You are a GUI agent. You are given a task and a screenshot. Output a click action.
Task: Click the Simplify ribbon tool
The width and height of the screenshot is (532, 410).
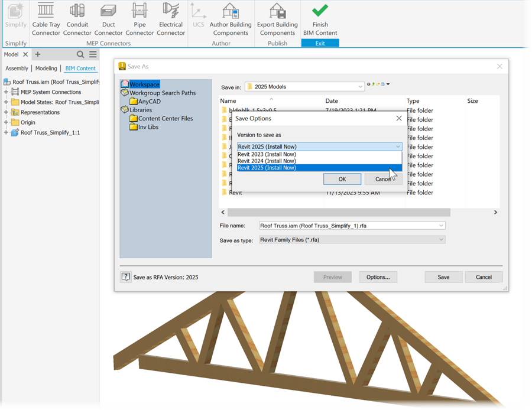(15, 15)
